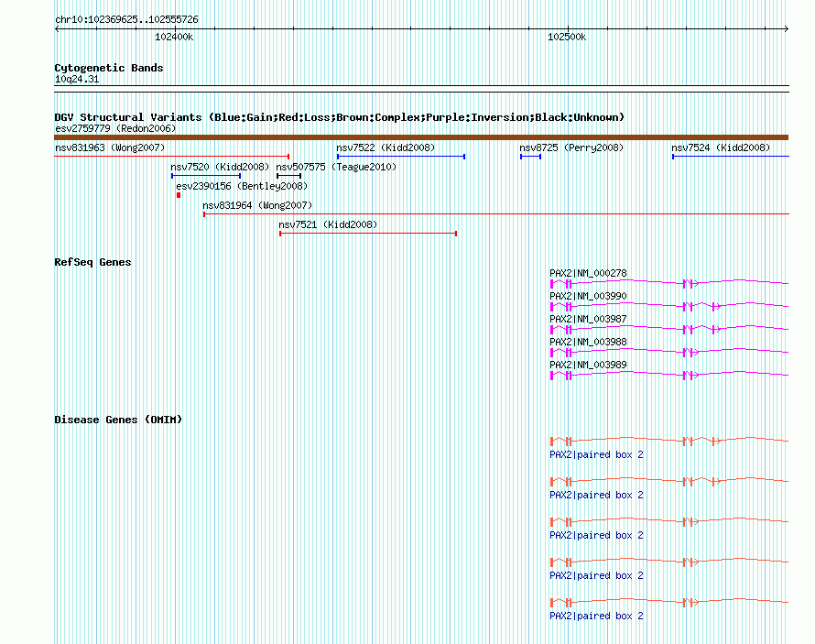
Task: Select the Cytogenetic Bands track title
Action: (x=109, y=68)
